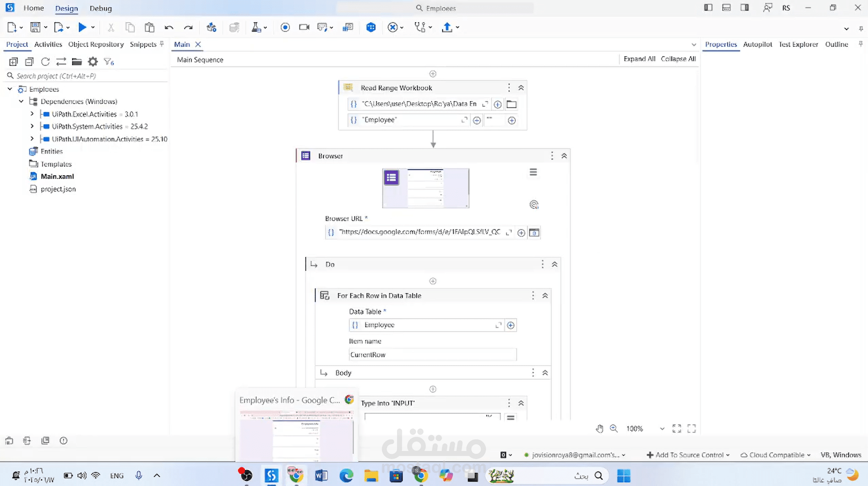Click the Cut scissors icon
The height and width of the screenshot is (486, 868).
coord(111,28)
